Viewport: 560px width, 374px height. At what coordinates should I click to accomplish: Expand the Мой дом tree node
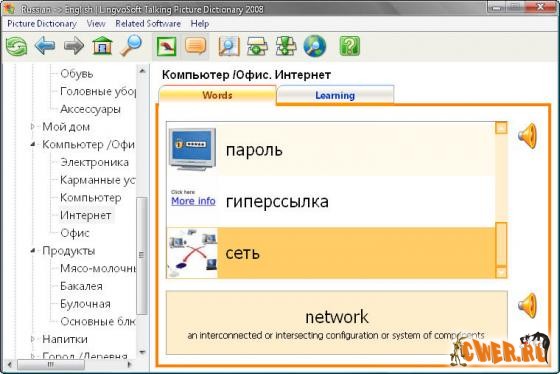[x=32, y=127]
